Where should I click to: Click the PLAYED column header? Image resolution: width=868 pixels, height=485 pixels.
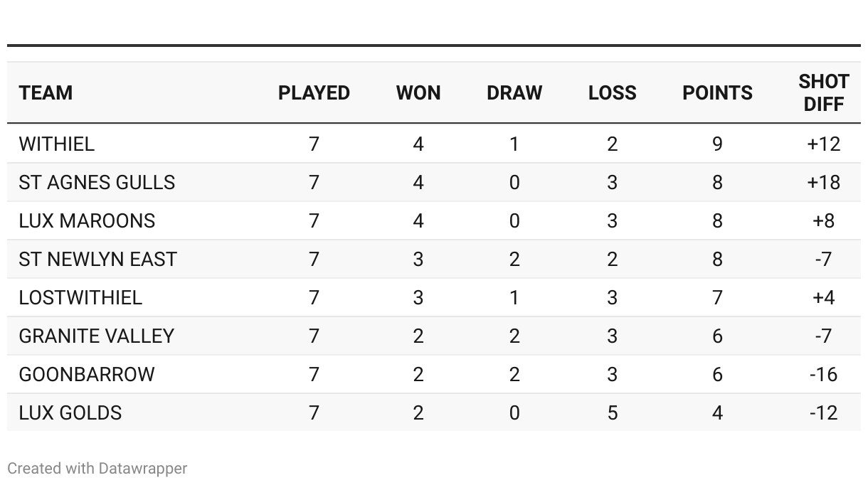314,93
